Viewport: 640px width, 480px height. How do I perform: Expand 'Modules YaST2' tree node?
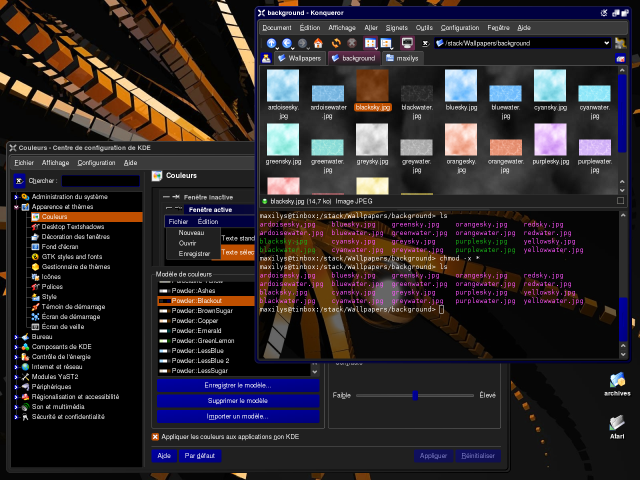point(16,377)
